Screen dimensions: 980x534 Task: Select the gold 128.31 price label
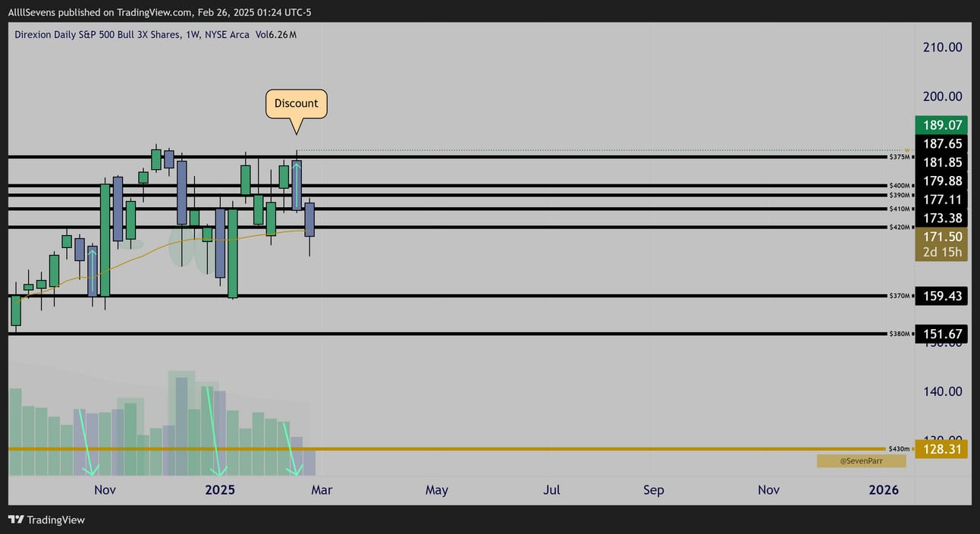coord(941,449)
